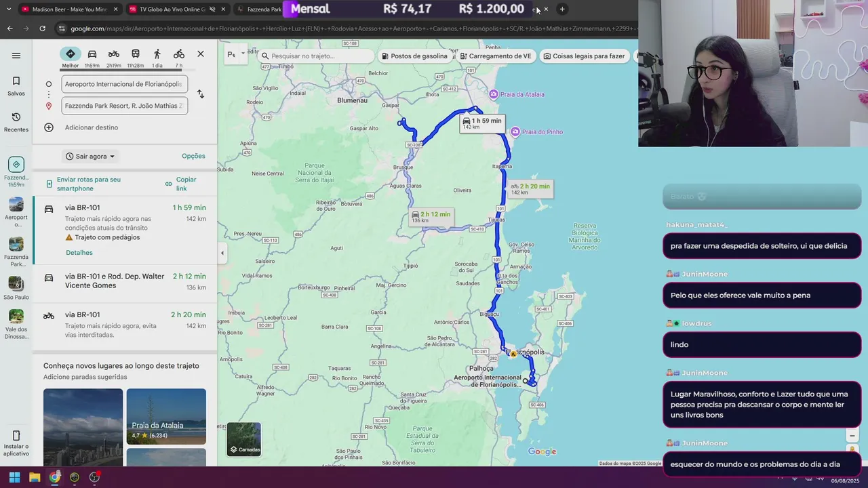This screenshot has width=868, height=488.
Task: Click Praia do Pinho map marker
Action: pyautogui.click(x=515, y=131)
